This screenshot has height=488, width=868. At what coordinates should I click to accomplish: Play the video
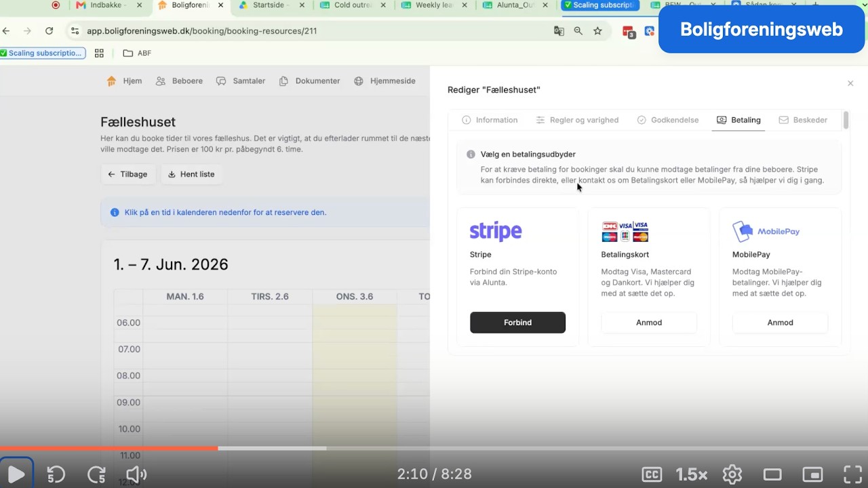[x=16, y=474]
